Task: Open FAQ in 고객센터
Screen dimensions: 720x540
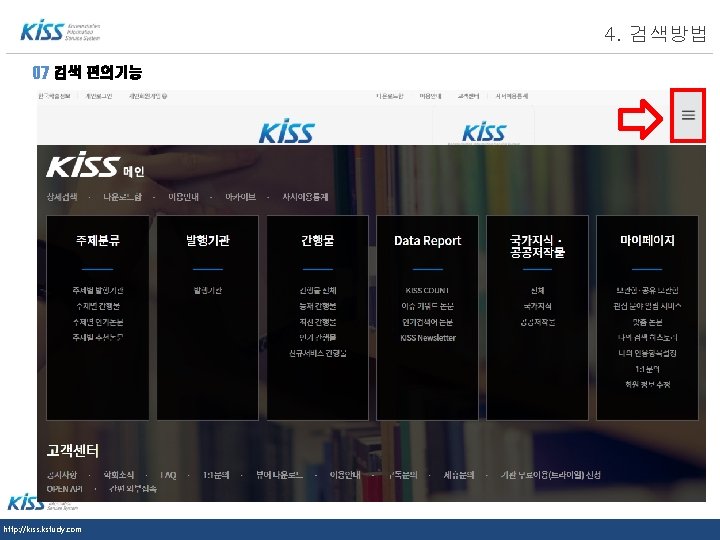Action: (x=168, y=475)
